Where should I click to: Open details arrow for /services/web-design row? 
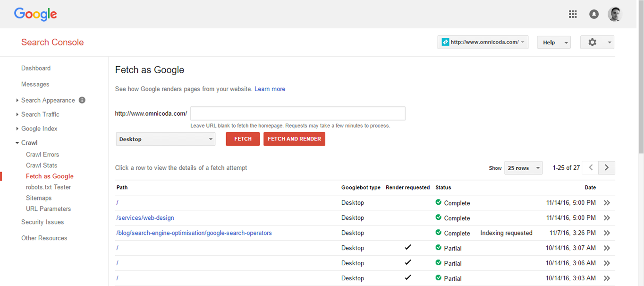click(607, 218)
